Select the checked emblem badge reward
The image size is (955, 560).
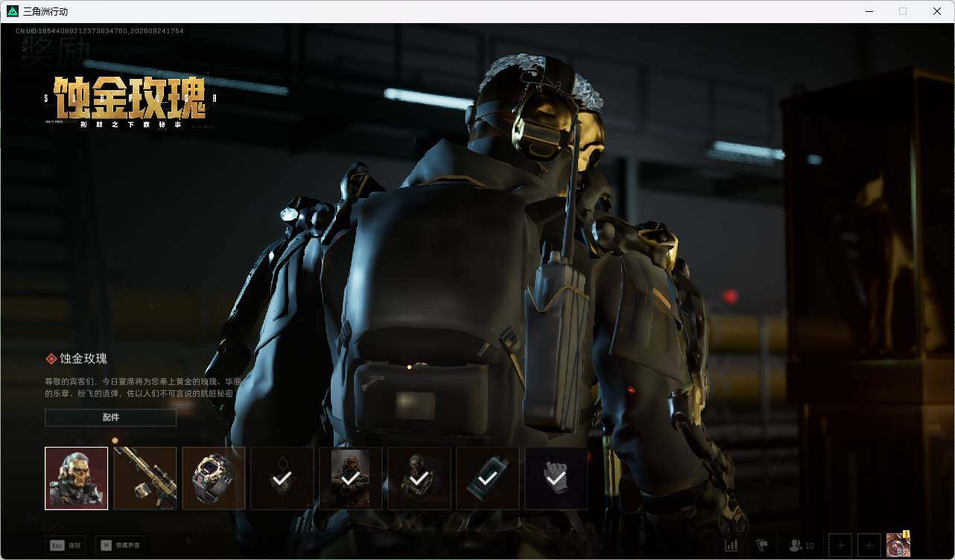282,478
